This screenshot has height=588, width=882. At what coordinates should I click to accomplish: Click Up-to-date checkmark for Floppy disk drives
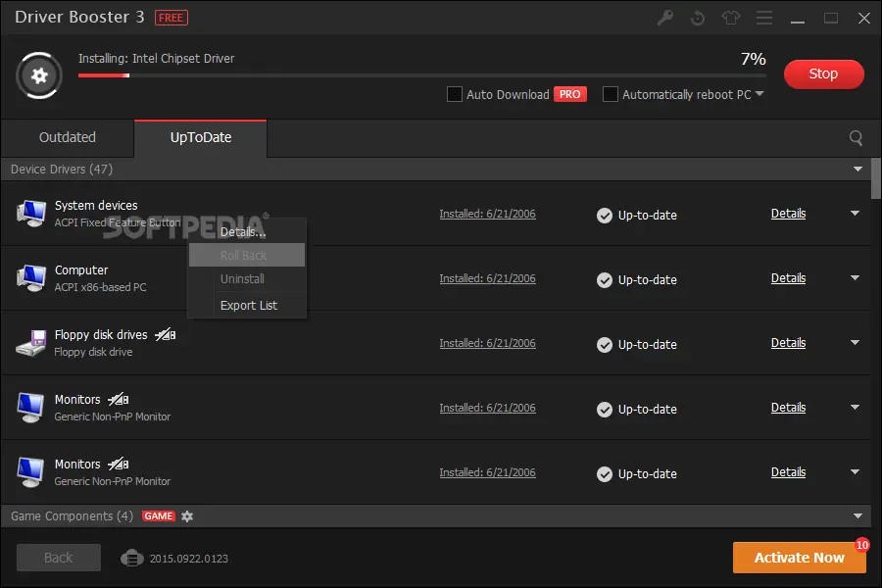click(x=604, y=345)
